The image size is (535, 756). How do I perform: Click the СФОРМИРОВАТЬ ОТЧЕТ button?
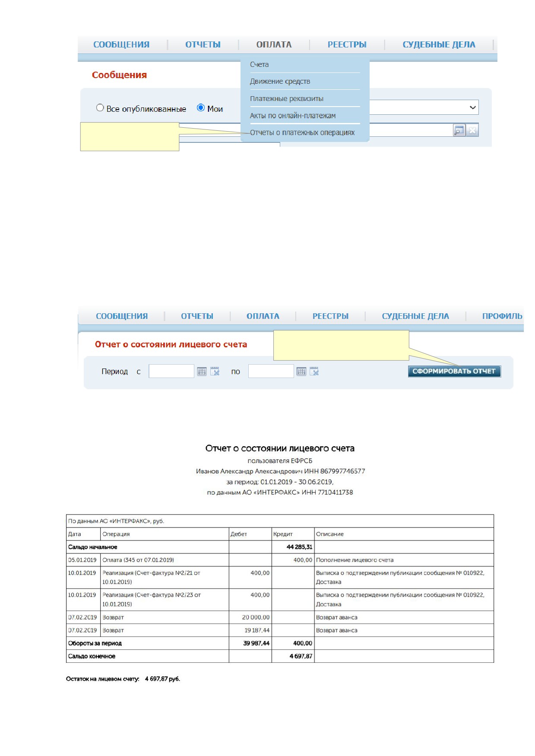pyautogui.click(x=454, y=372)
